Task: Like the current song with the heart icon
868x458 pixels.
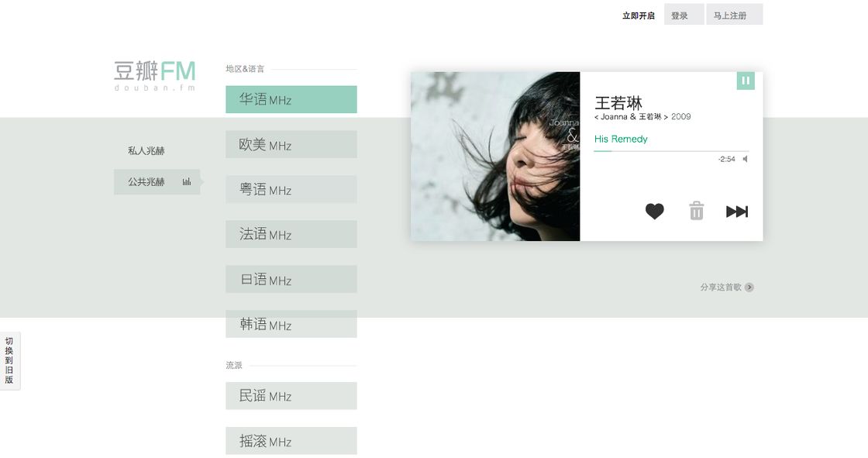Action: (654, 211)
